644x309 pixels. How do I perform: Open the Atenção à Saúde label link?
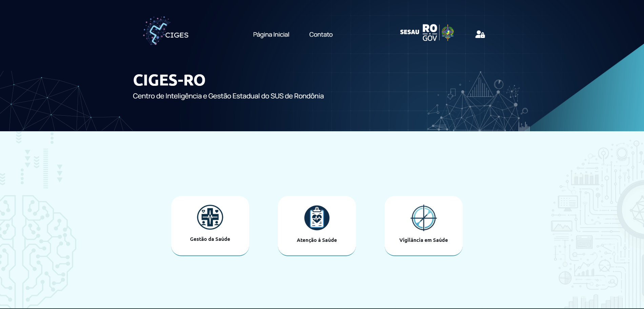point(317,240)
